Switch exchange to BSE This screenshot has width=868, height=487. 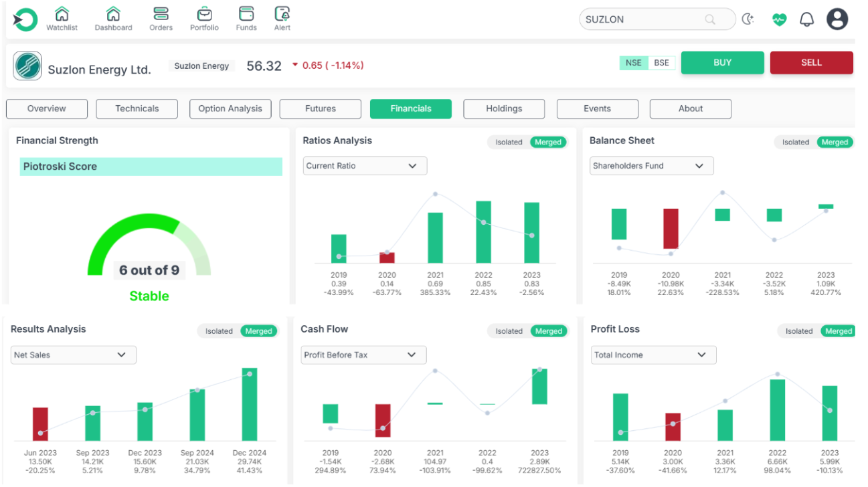coord(661,63)
